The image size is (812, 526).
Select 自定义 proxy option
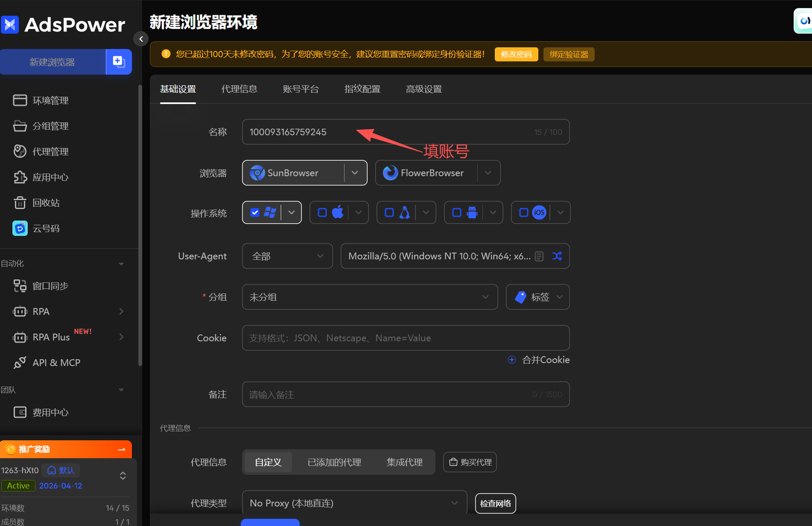[x=268, y=462]
